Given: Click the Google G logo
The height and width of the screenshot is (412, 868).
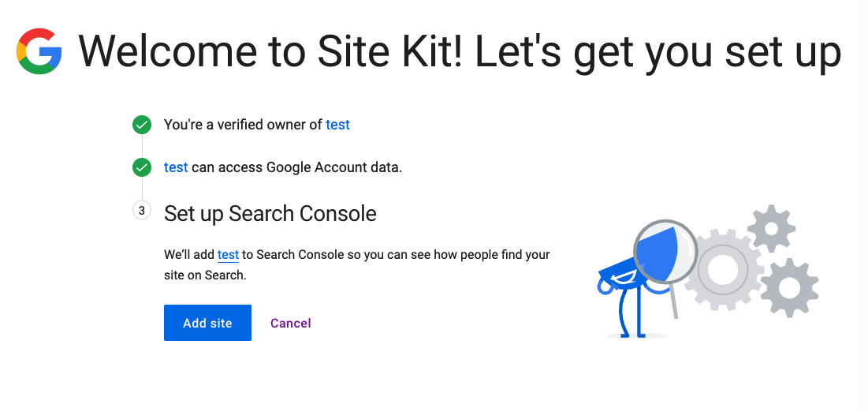Looking at the screenshot, I should click(x=39, y=51).
